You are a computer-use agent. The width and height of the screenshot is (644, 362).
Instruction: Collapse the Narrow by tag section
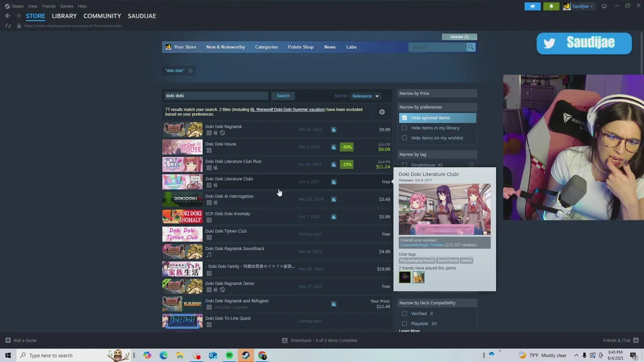click(x=437, y=154)
